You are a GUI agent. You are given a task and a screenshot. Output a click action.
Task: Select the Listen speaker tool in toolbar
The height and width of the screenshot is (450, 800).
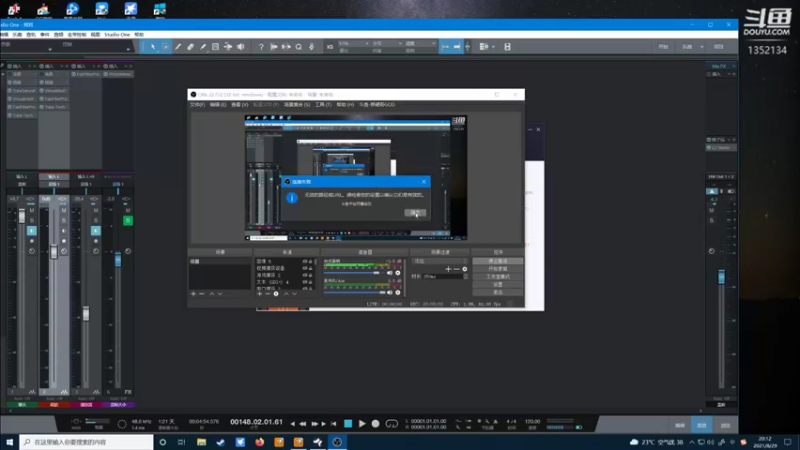tap(240, 47)
